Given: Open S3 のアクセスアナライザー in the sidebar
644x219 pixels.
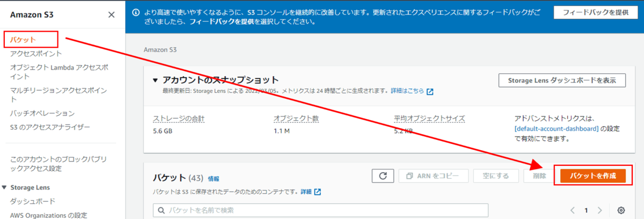Looking at the screenshot, I should (x=50, y=127).
